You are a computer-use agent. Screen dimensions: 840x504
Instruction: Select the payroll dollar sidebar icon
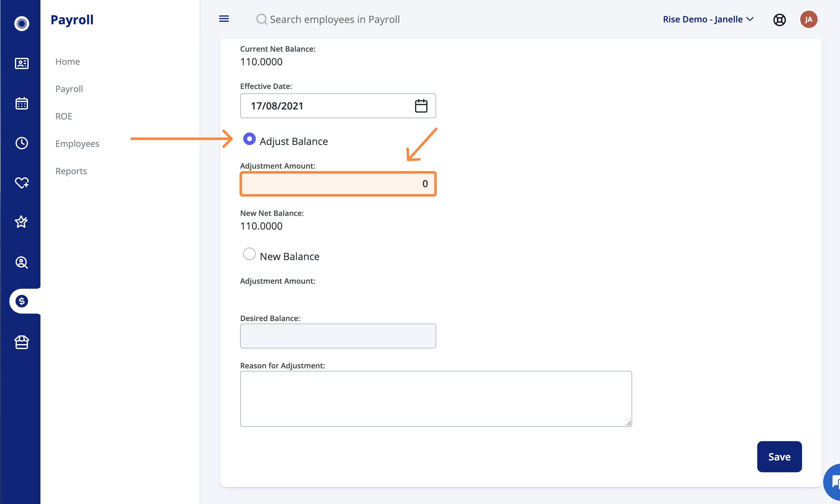coord(22,301)
